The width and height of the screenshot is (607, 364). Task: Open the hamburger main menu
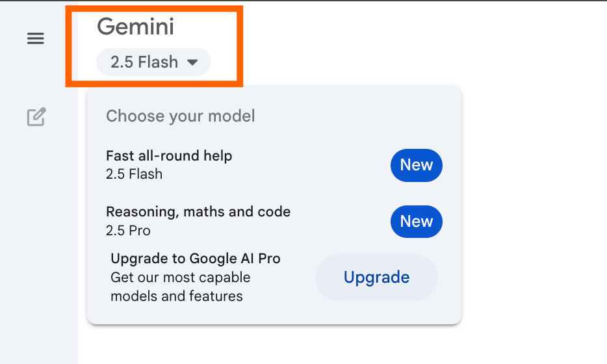36,39
